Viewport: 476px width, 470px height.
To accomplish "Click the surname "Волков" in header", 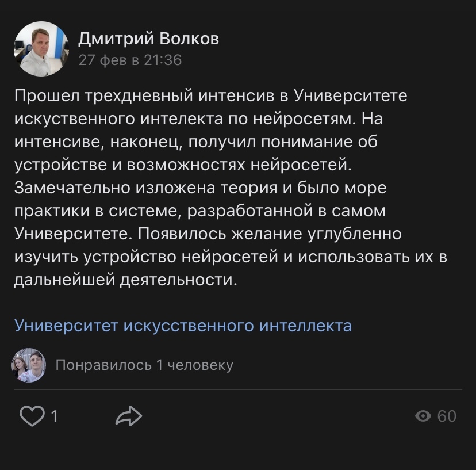I will coord(190,39).
